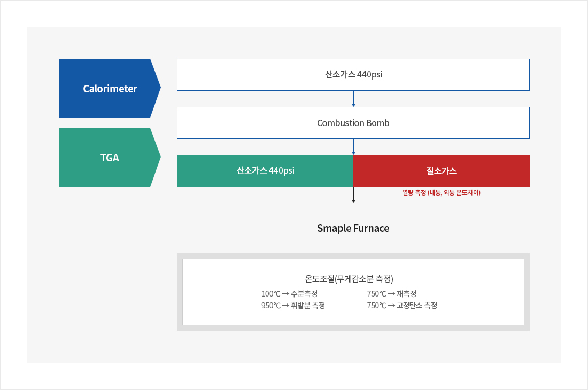Click the red 열량 측정 (내통, 외통 온도차이) caption
The height and width of the screenshot is (390, 588).
(442, 192)
